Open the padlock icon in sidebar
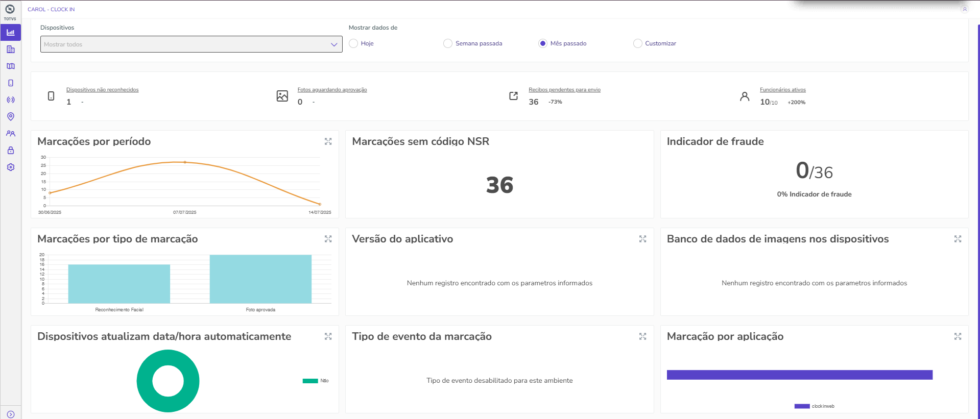 11,151
